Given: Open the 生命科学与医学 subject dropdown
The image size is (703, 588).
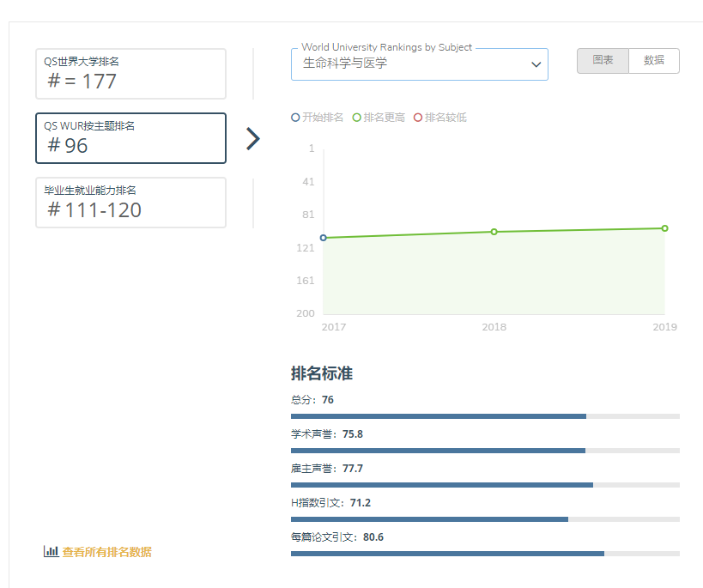Looking at the screenshot, I should tap(412, 64).
